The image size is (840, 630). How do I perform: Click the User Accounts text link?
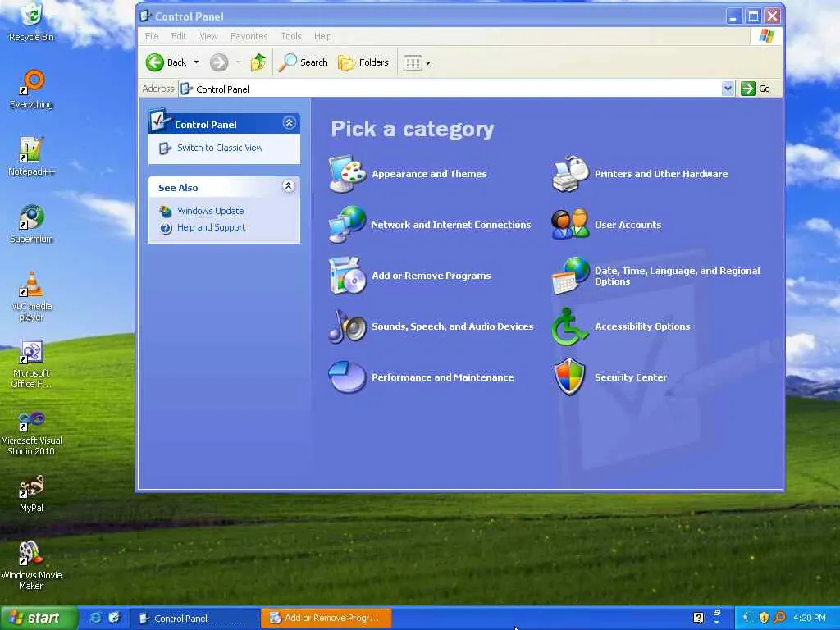628,225
